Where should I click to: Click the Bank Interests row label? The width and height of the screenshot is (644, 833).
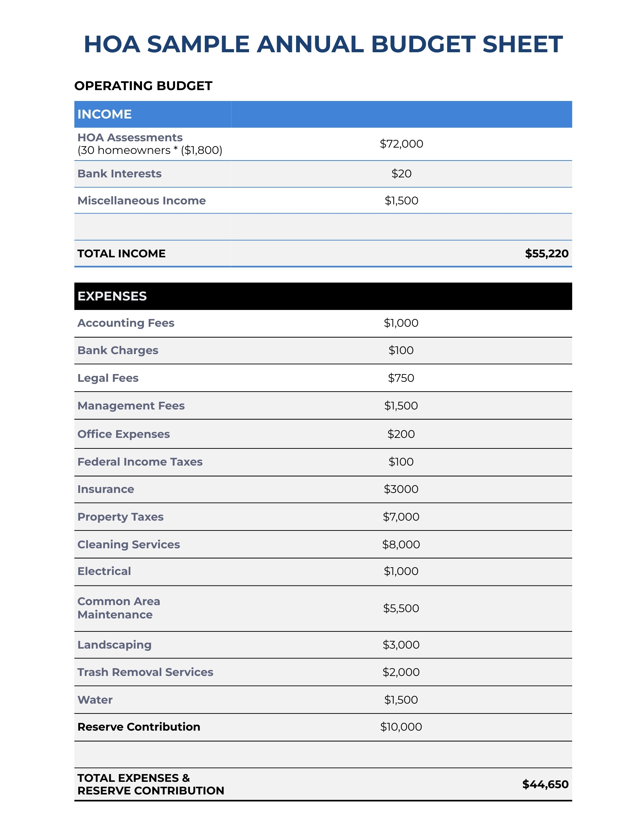pyautogui.click(x=119, y=174)
